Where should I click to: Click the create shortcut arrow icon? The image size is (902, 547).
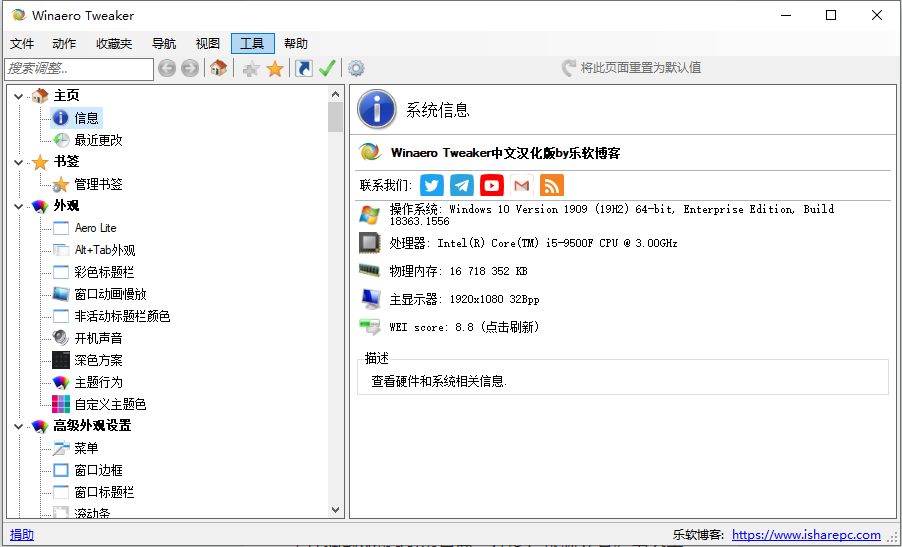click(303, 68)
